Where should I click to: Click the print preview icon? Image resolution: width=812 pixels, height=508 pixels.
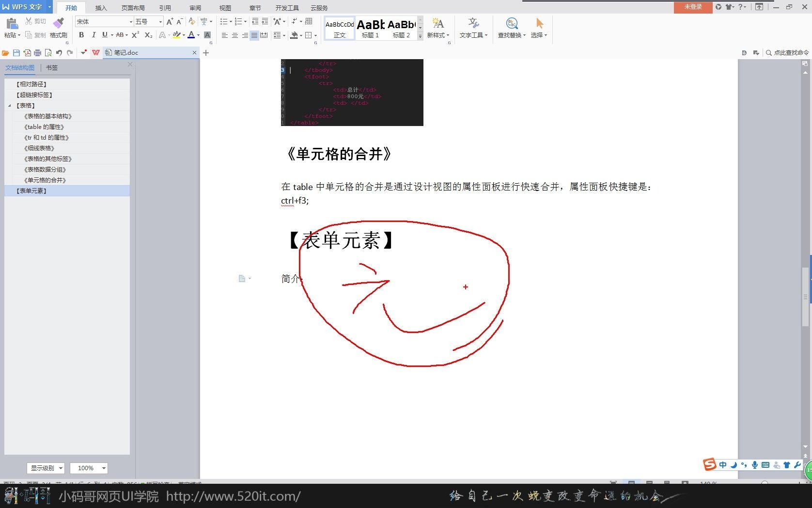(48, 52)
